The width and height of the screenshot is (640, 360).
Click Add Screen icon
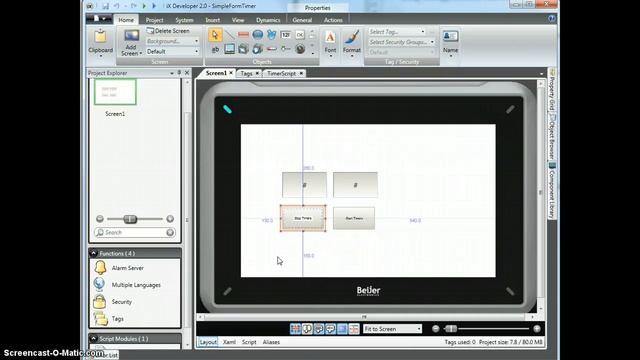pyautogui.click(x=131, y=36)
